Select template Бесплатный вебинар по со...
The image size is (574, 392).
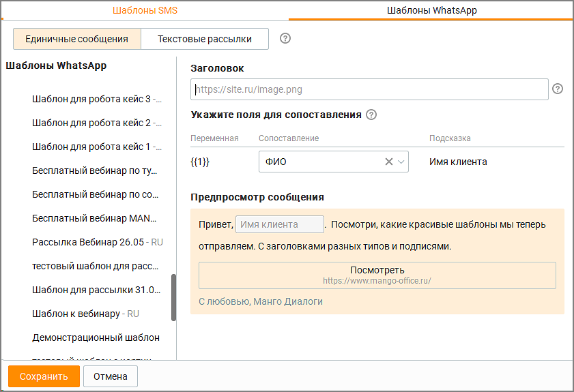pos(95,194)
